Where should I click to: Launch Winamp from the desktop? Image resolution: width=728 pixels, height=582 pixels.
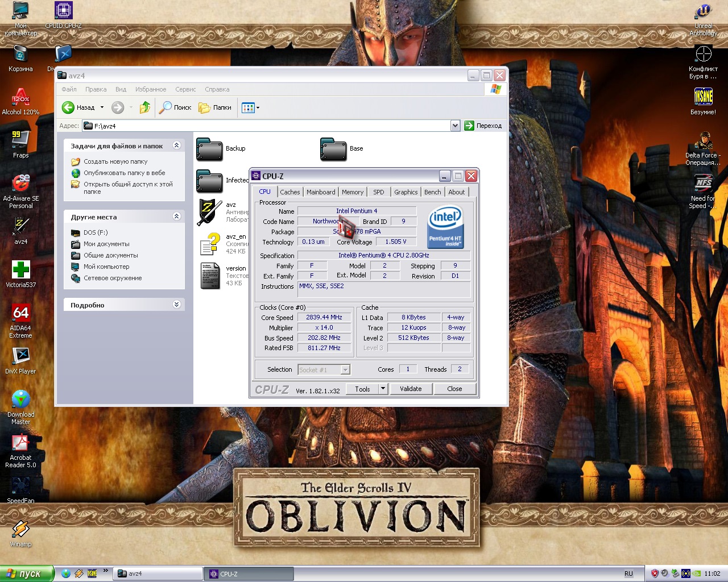pos(20,529)
